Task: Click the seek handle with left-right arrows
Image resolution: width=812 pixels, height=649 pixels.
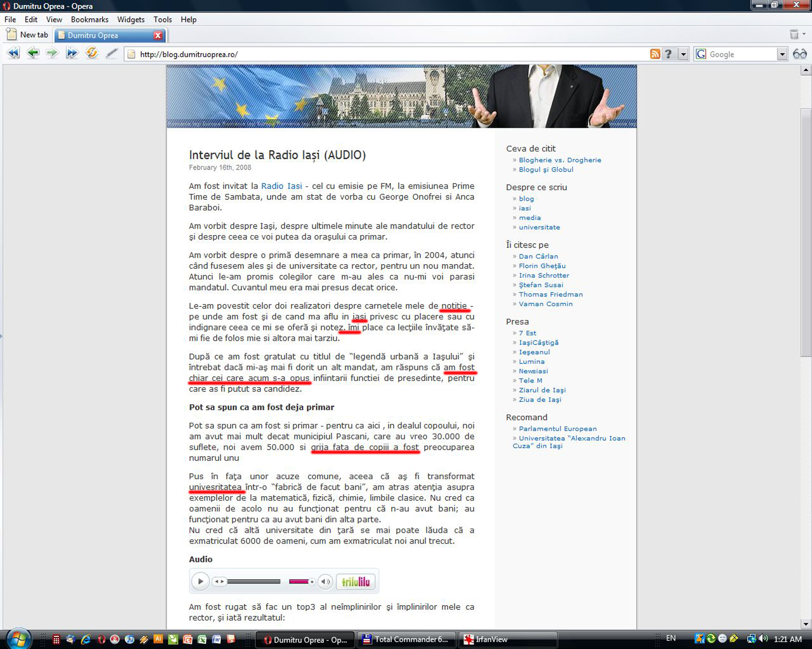Action: pos(219,581)
